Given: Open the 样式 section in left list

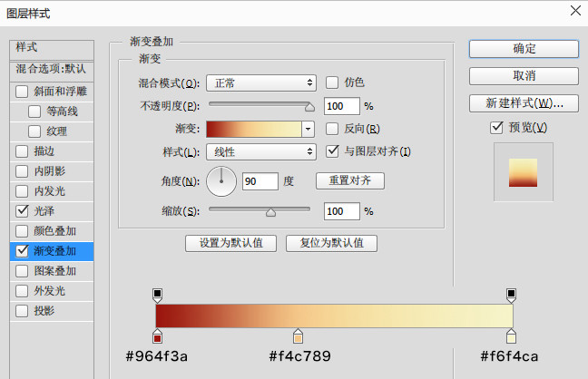Looking at the screenshot, I should pos(52,50).
